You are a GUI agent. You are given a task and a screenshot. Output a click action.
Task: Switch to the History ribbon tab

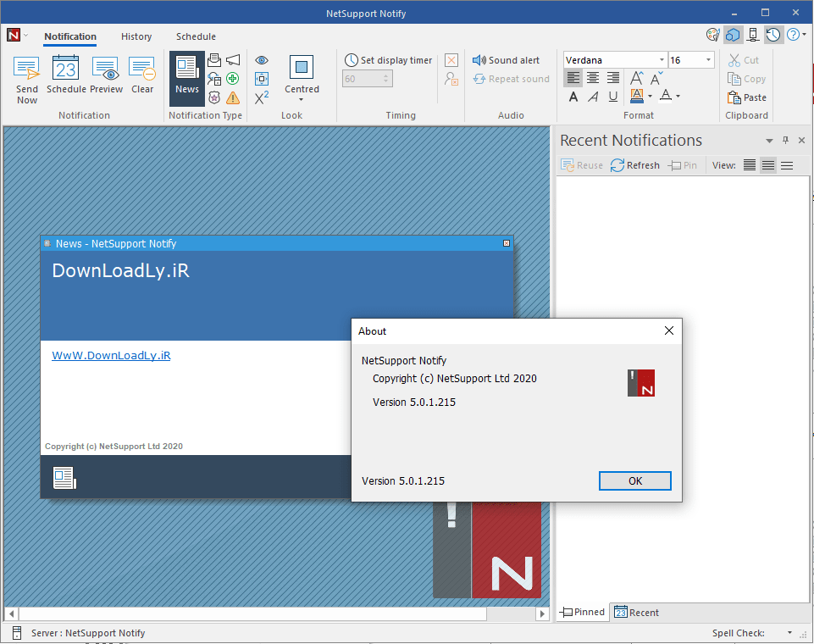[x=136, y=36]
